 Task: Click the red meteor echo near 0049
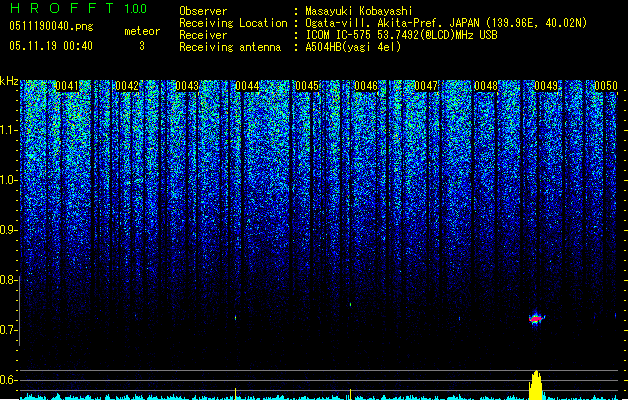pos(536,319)
